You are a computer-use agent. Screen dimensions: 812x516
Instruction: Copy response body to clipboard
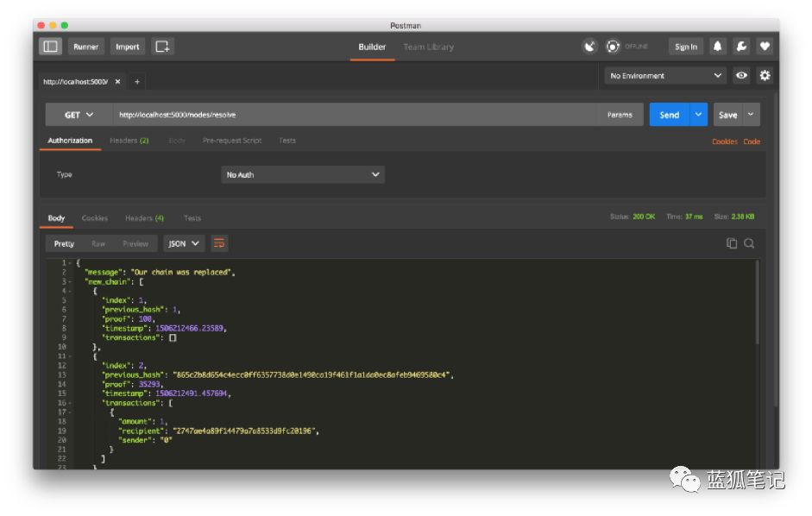click(x=732, y=243)
